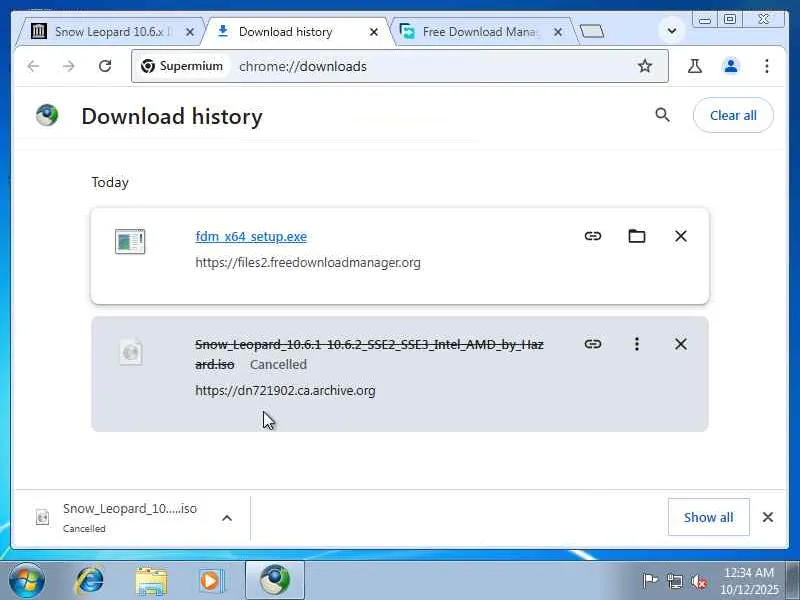Click the Supermium taskbar button
800x600 pixels.
[275, 580]
